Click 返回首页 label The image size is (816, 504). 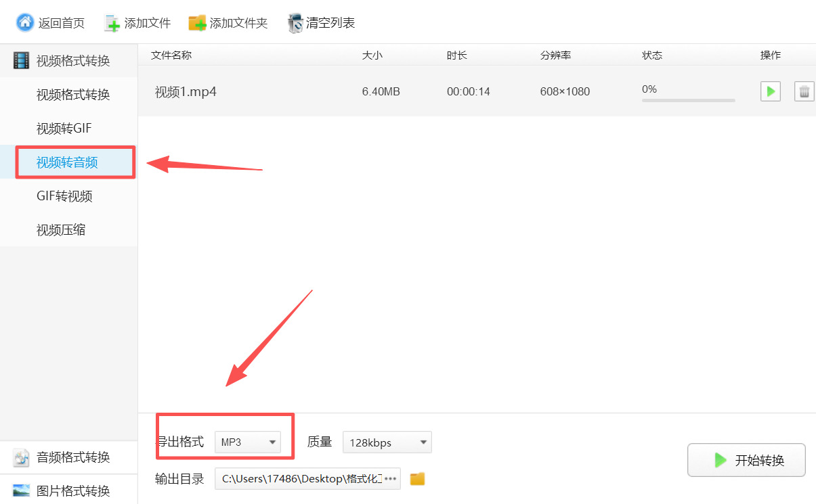(x=62, y=23)
